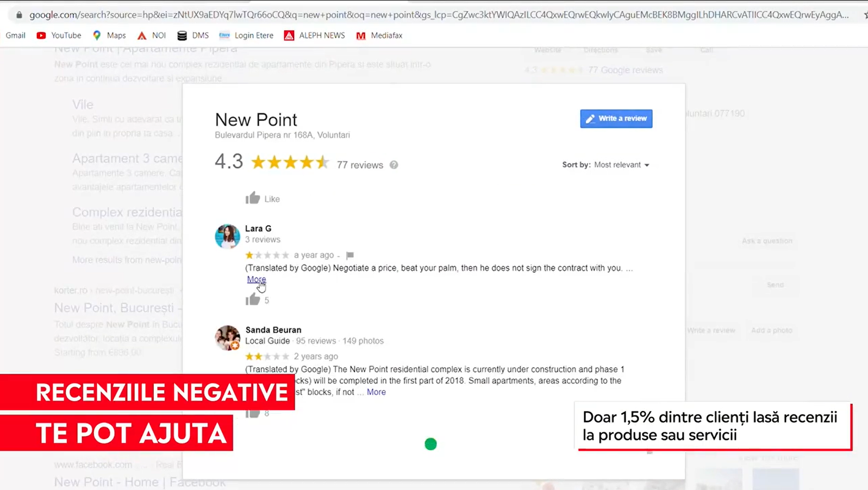The width and height of the screenshot is (868, 490).
Task: Click the Login Etere bookmark icon
Action: pos(224,35)
